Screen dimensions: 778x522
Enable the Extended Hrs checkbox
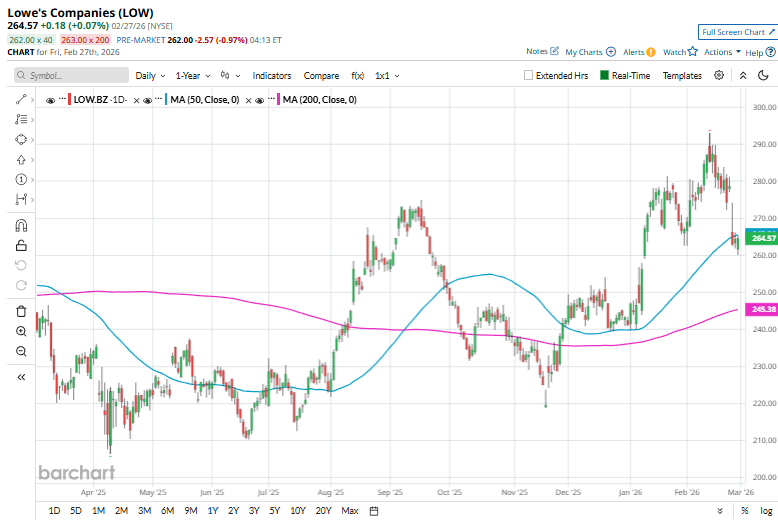(x=529, y=75)
